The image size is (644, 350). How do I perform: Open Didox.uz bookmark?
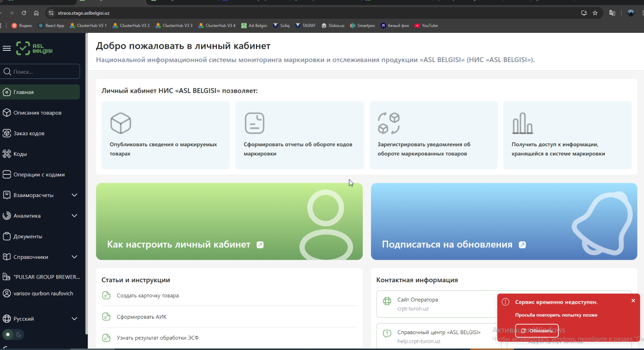point(333,26)
